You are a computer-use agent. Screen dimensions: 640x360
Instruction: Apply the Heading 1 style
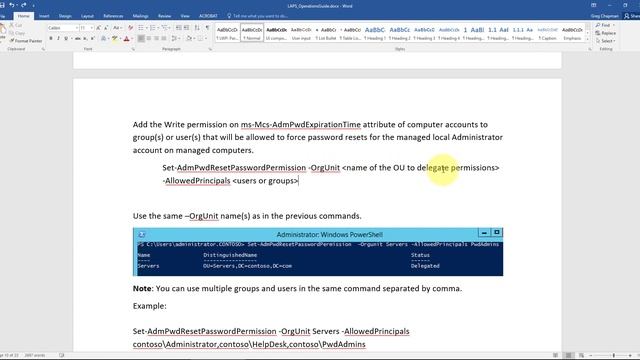(375, 33)
